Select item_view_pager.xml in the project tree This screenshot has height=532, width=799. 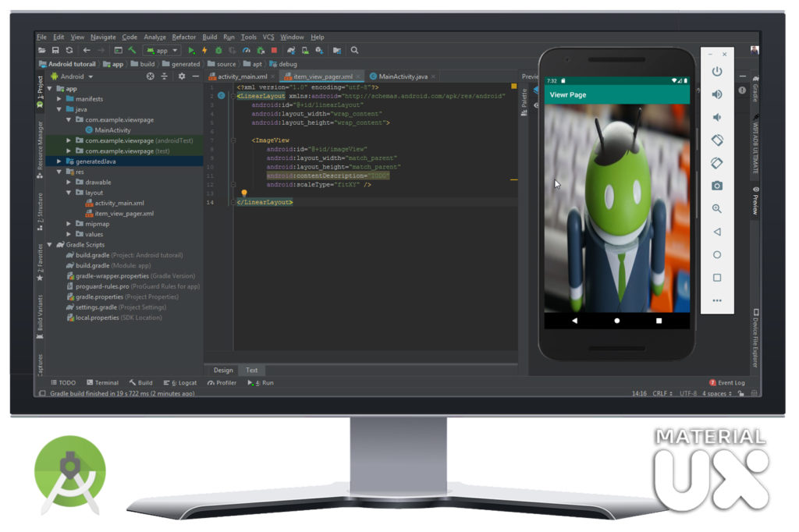click(124, 214)
